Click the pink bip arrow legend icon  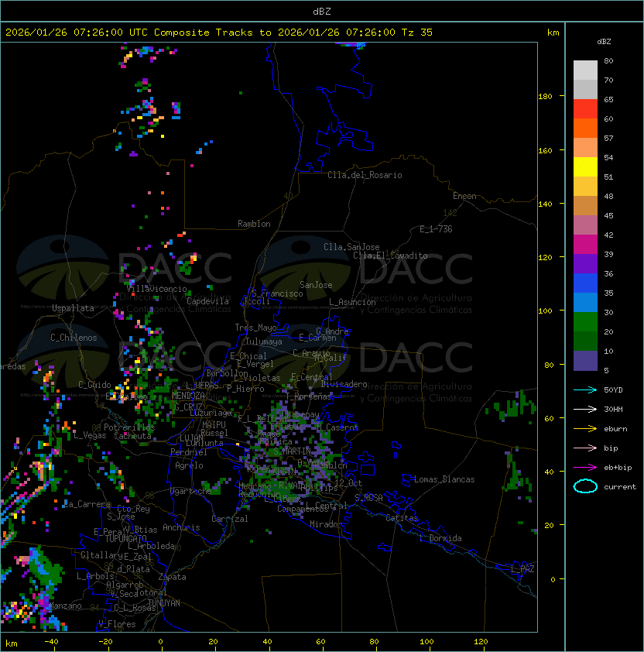point(585,448)
